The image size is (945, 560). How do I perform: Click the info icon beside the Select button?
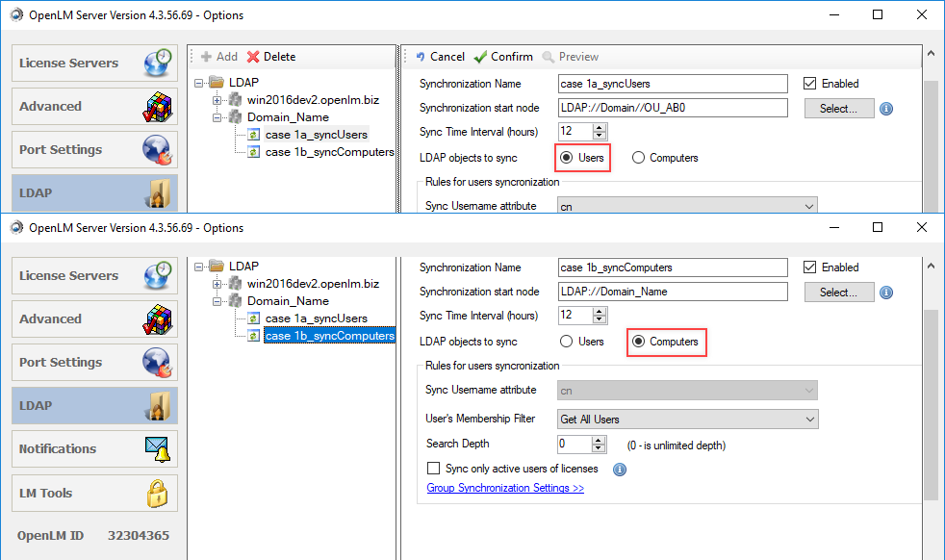[x=885, y=108]
